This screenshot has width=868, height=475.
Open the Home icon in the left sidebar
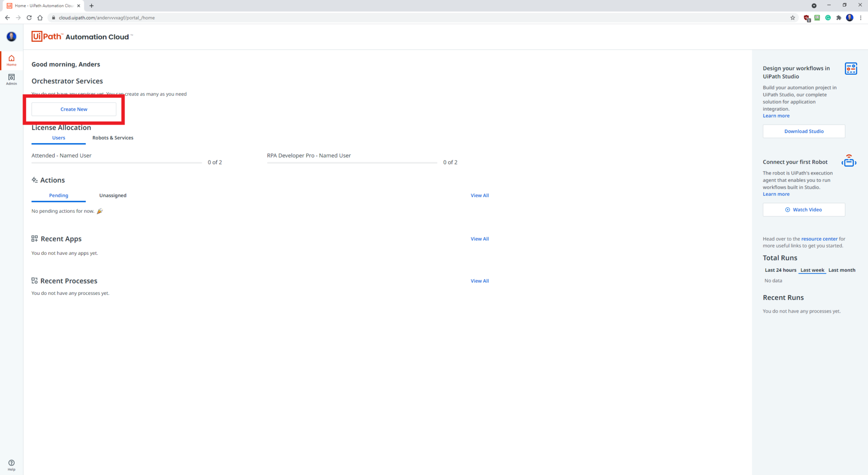[x=11, y=60]
